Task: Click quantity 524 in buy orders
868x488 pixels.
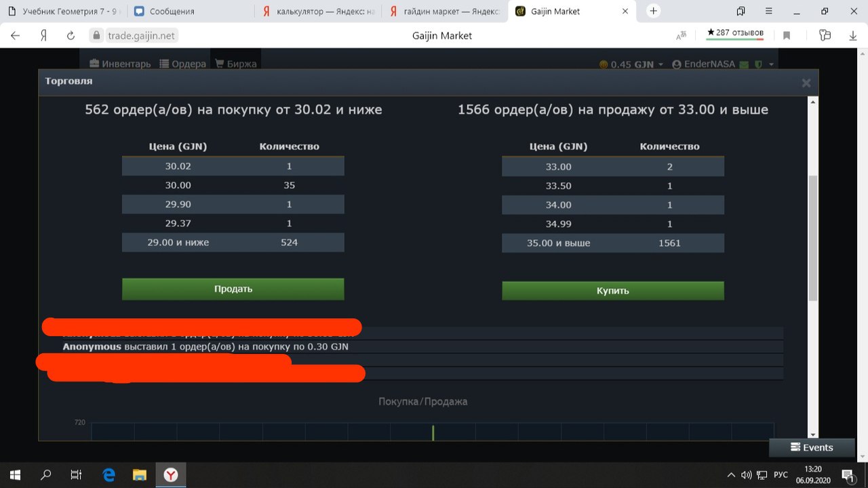Action: (289, 242)
